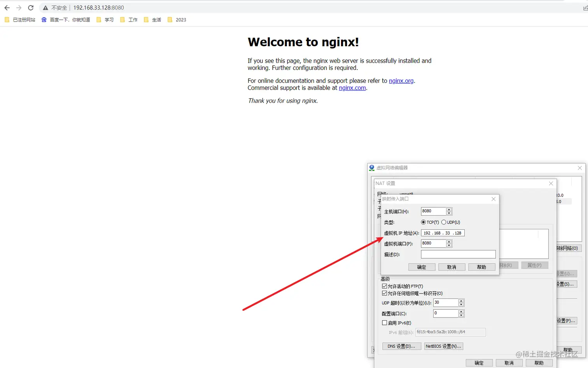
Task: Increase the 虚拟机端口 value with up arrow
Action: coord(449,242)
